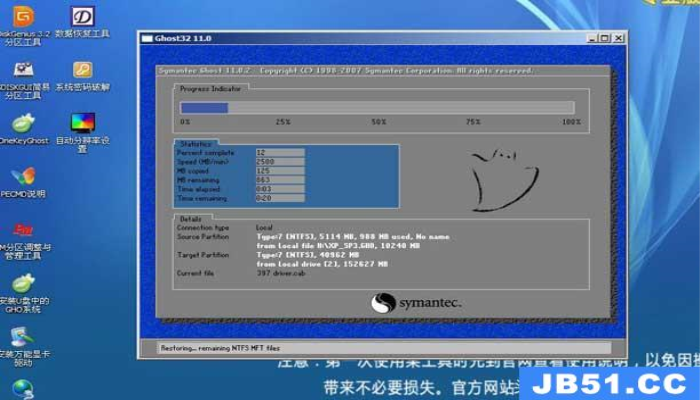
Task: Open the 安装U盘中的GHO系统 icon
Action: click(x=23, y=284)
